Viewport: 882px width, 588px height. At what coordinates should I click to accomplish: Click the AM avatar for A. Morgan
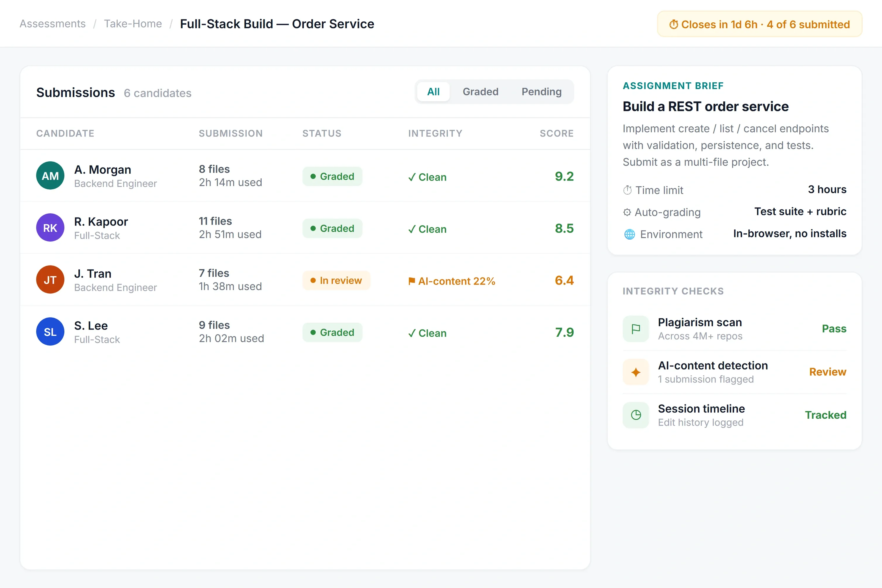point(50,176)
